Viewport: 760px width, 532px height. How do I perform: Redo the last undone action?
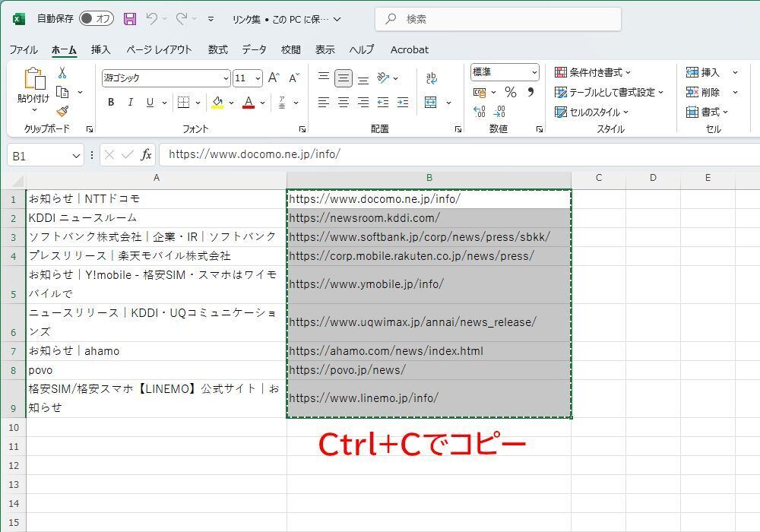(182, 19)
